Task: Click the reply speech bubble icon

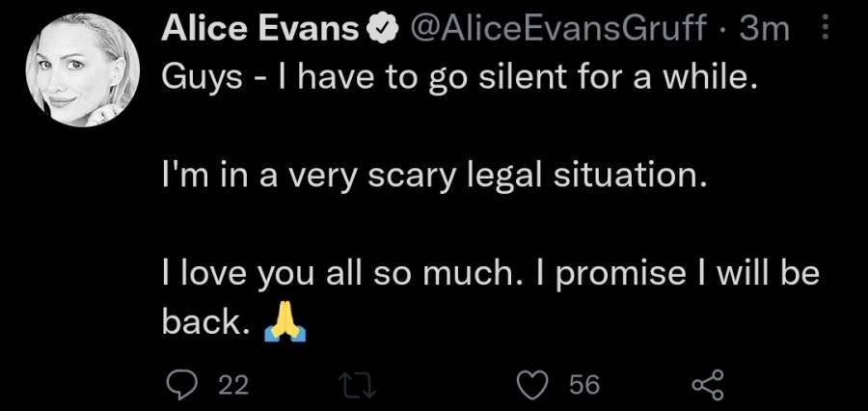Action: (x=180, y=384)
